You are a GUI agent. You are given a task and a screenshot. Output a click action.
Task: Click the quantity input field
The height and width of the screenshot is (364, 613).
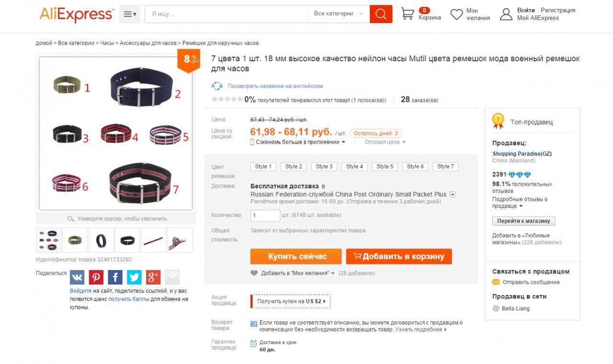pyautogui.click(x=265, y=216)
